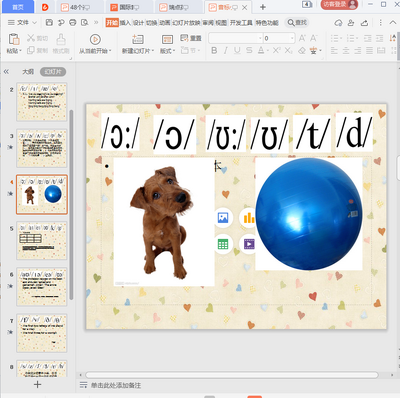Click the Decrease Font Size icon
This screenshot has width=400, height=398.
pos(313,38)
